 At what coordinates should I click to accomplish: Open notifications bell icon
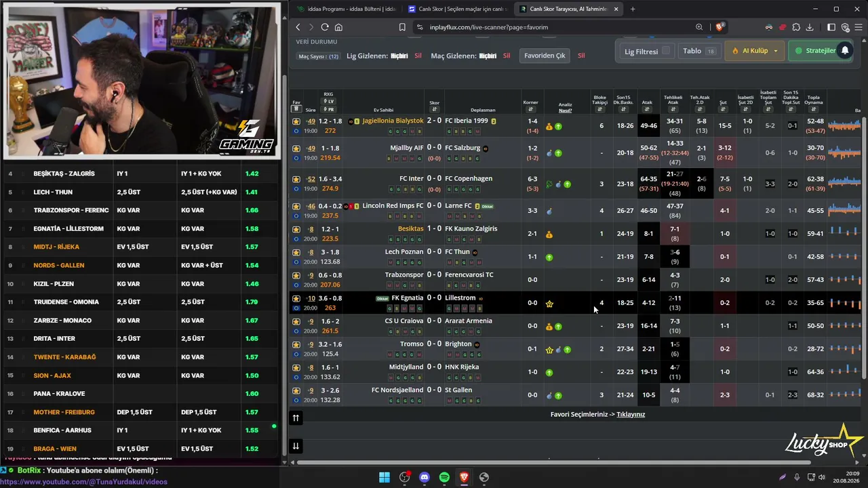click(x=845, y=51)
